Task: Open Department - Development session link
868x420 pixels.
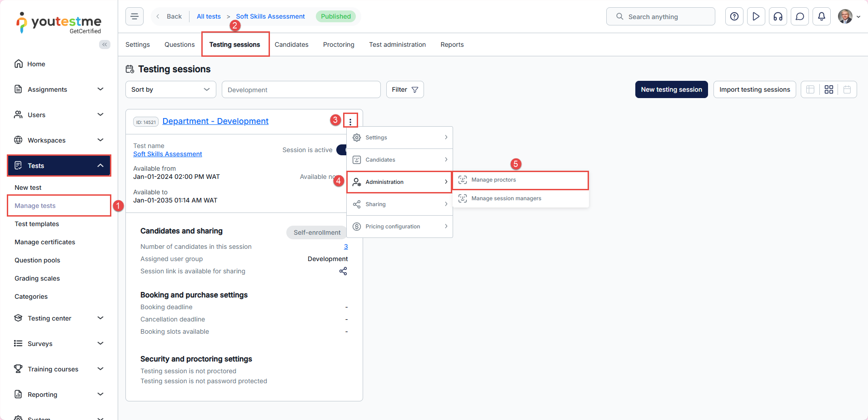Action: pos(215,121)
